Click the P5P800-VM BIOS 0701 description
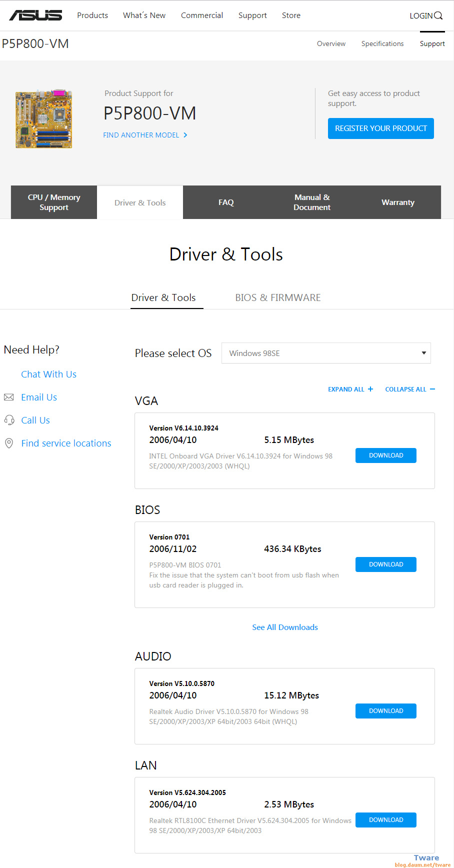This screenshot has width=454, height=868. (x=185, y=565)
